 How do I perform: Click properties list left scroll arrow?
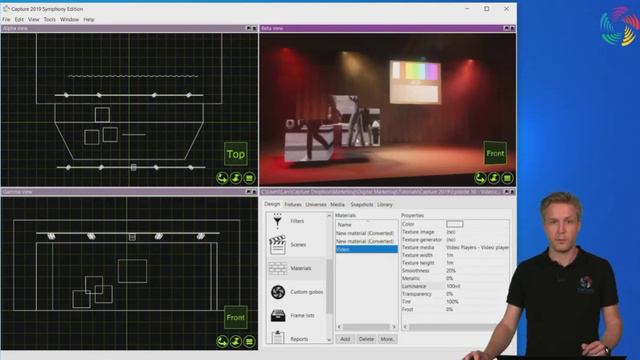[x=405, y=327]
